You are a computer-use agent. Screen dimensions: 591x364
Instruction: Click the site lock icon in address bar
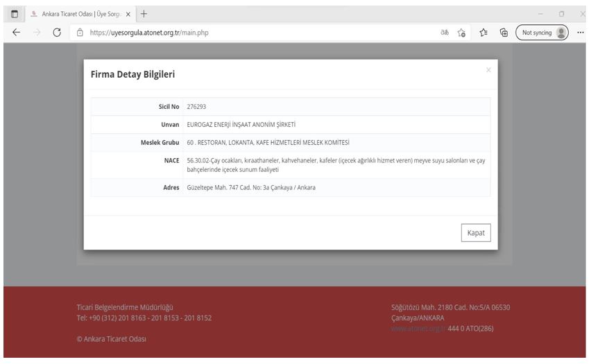[81, 33]
